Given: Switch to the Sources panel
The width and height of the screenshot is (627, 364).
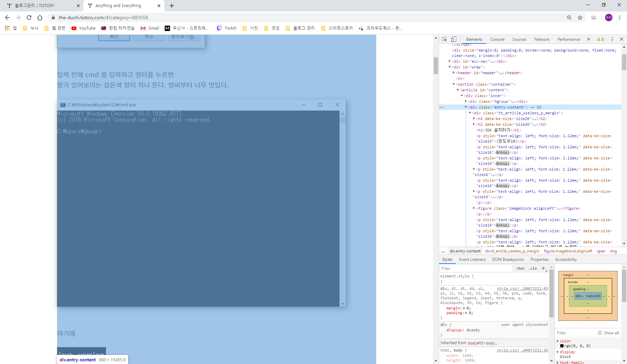Looking at the screenshot, I should click(519, 39).
